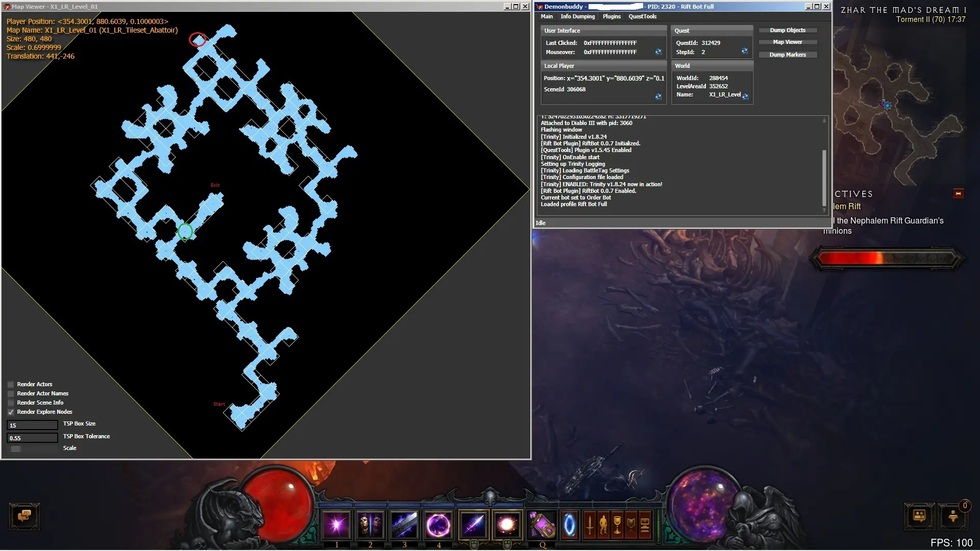Open the goblet achievements menu icon
The width and height of the screenshot is (980, 551).
point(617,525)
